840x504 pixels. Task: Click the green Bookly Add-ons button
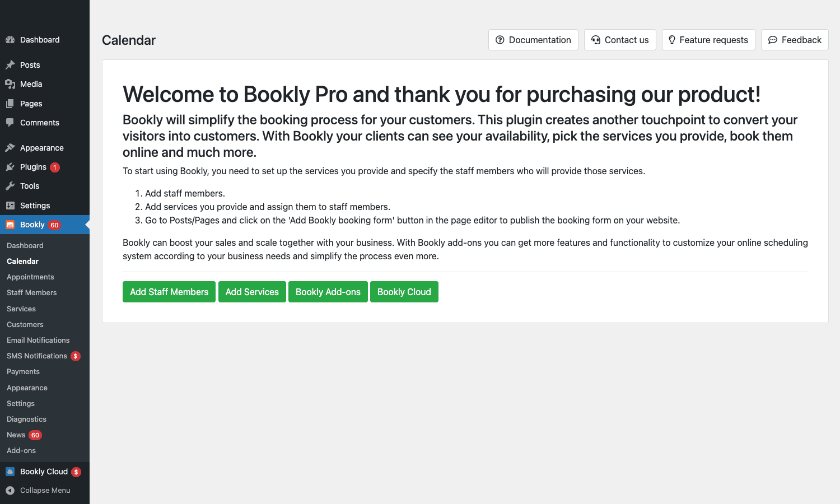pyautogui.click(x=328, y=292)
